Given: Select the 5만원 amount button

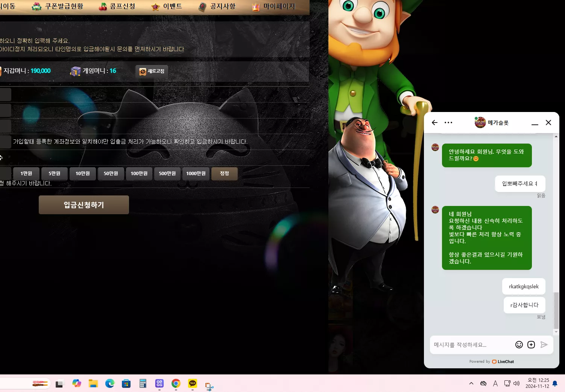Looking at the screenshot, I should coord(55,174).
